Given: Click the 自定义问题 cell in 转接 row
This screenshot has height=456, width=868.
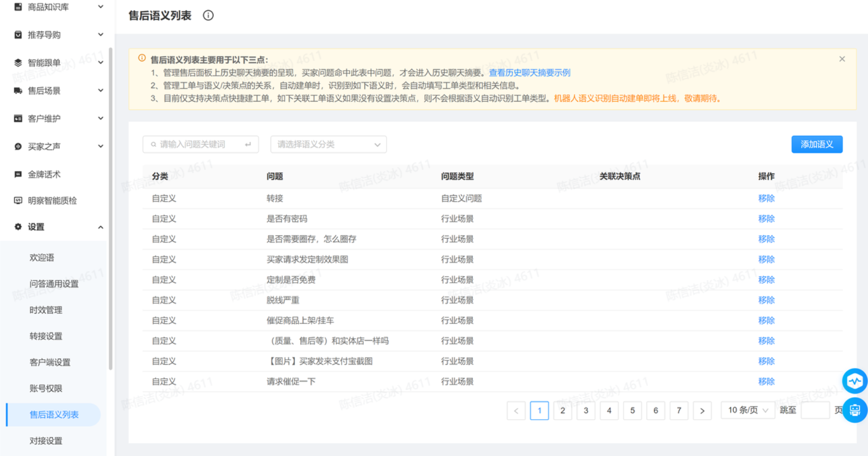Looking at the screenshot, I should [461, 198].
